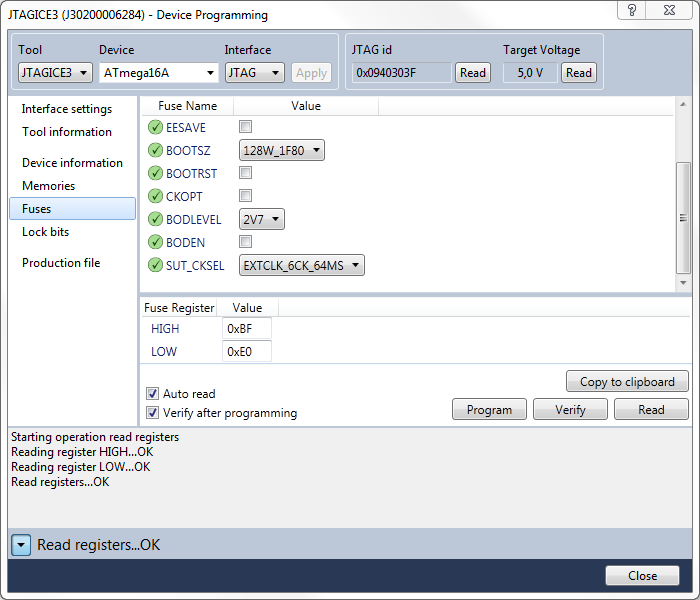700x600 pixels.
Task: Click the HIGH fuse register value field
Action: (x=246, y=329)
